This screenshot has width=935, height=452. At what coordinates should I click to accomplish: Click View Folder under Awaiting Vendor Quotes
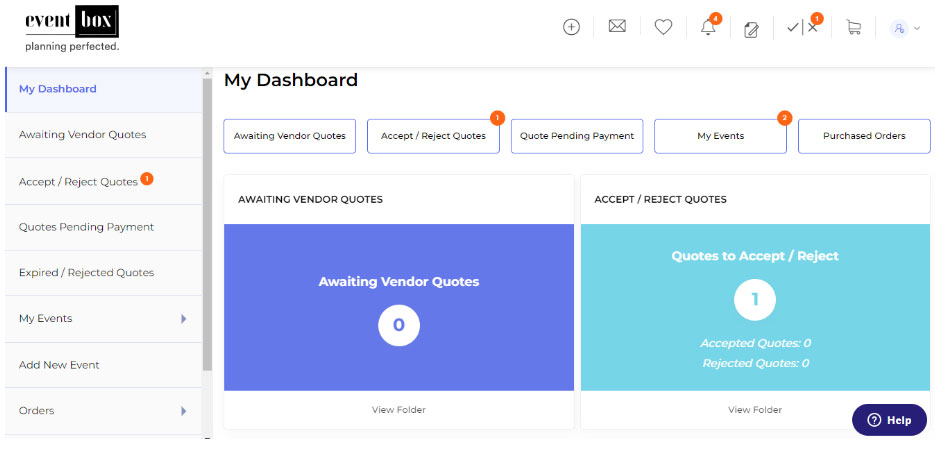click(398, 410)
